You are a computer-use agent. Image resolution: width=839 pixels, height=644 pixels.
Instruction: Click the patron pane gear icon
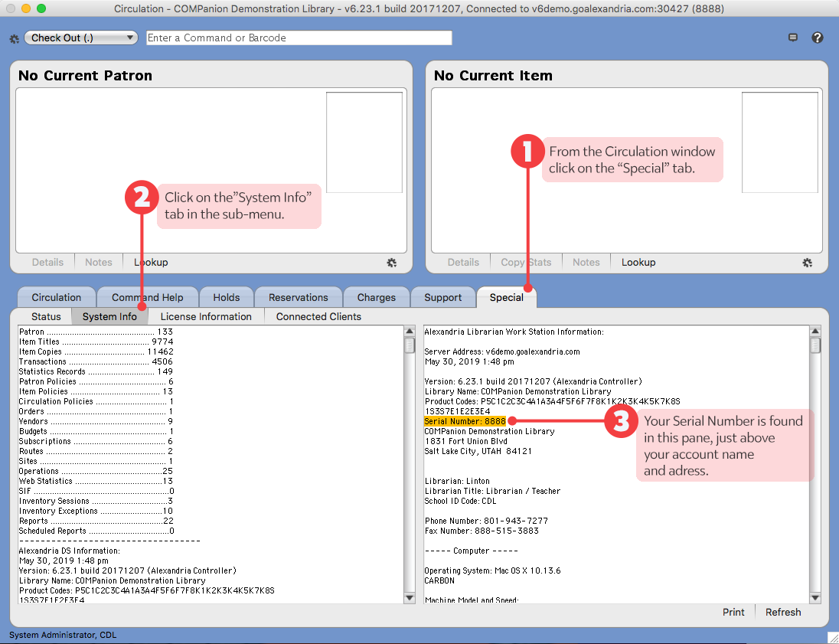point(392,263)
